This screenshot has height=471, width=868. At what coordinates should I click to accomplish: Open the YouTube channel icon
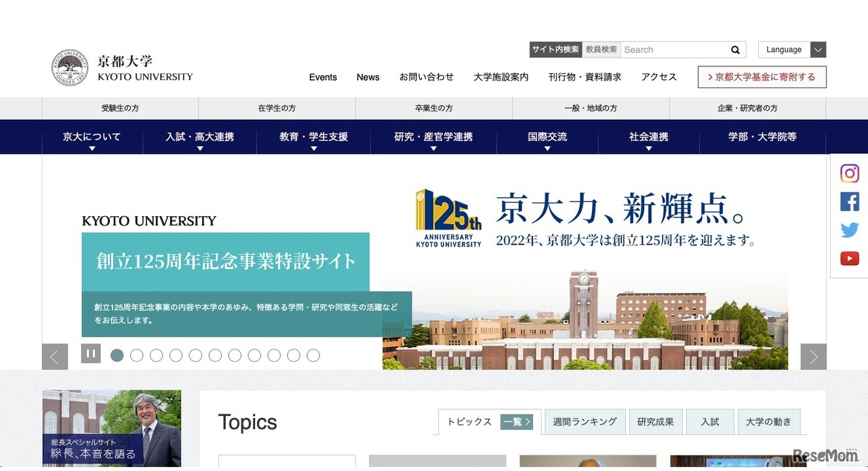(x=849, y=258)
